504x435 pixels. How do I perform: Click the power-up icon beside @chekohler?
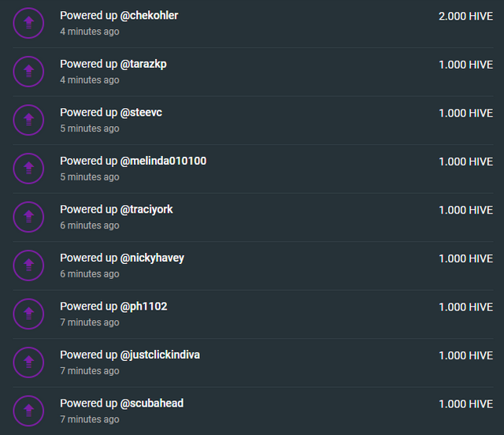click(x=28, y=23)
